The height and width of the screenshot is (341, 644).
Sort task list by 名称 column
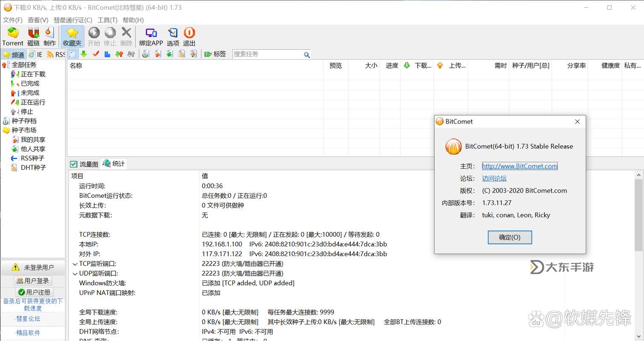[x=195, y=66]
